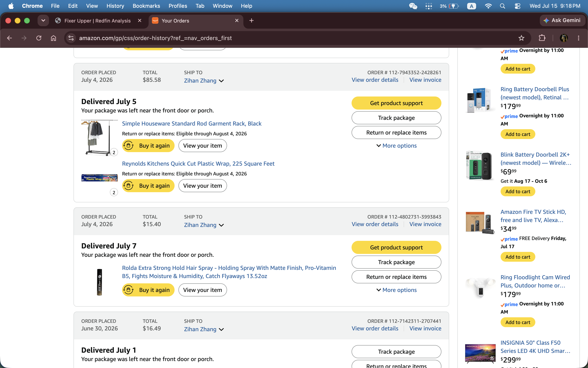Open Reynolds Kitchens Plastic Wrap product link
588x368 pixels.
point(198,164)
